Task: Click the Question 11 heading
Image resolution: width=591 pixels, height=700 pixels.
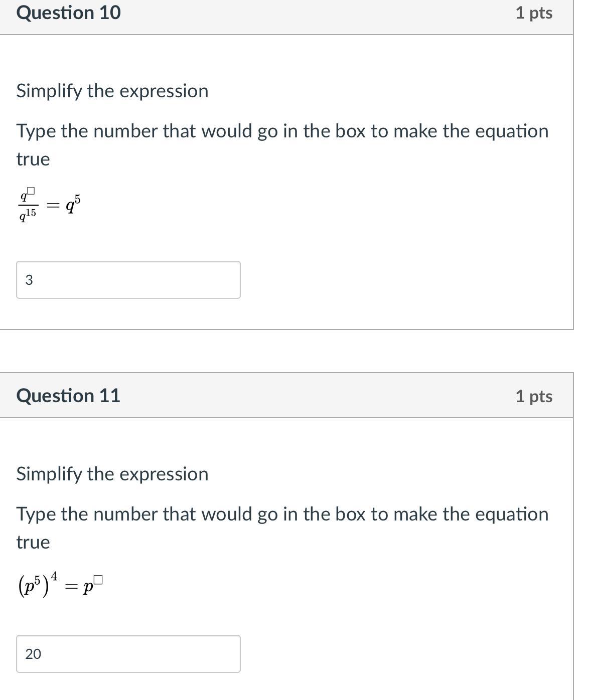Action: (x=68, y=396)
